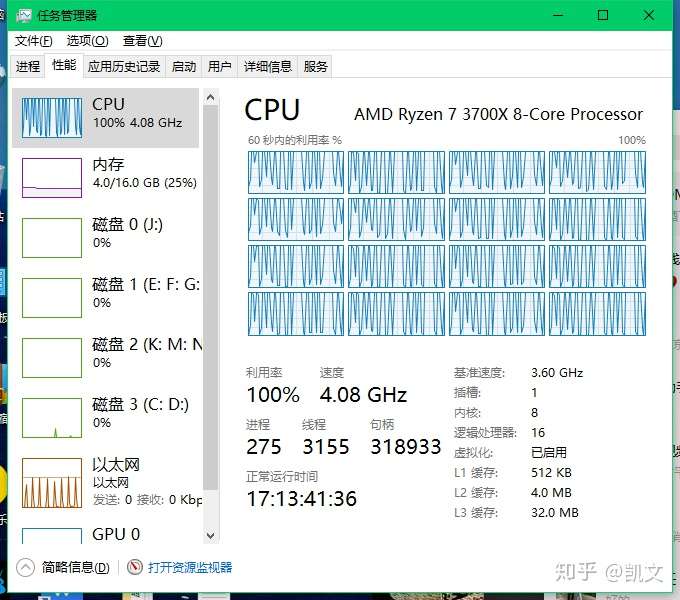Open the 详细信息 tab
The width and height of the screenshot is (680, 600).
(268, 66)
